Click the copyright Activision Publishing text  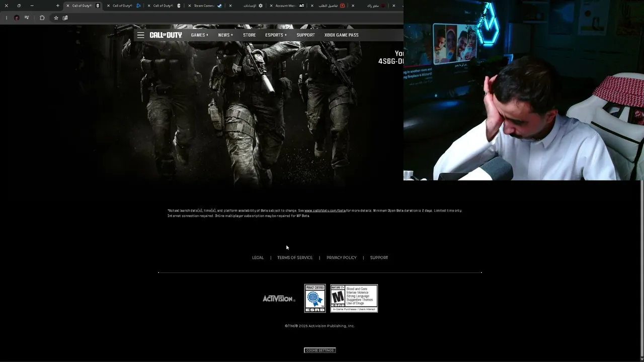[320, 326]
